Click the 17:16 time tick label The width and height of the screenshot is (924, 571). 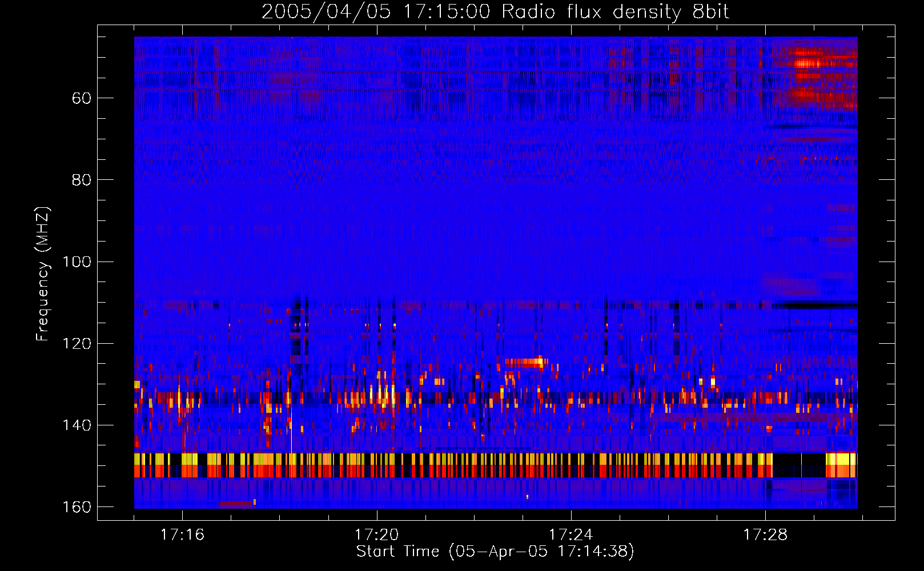(x=182, y=535)
